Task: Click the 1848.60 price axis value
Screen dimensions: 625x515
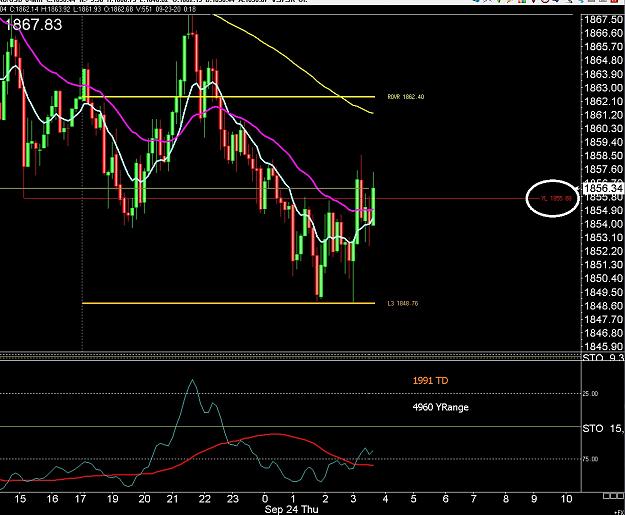Action: (x=603, y=306)
